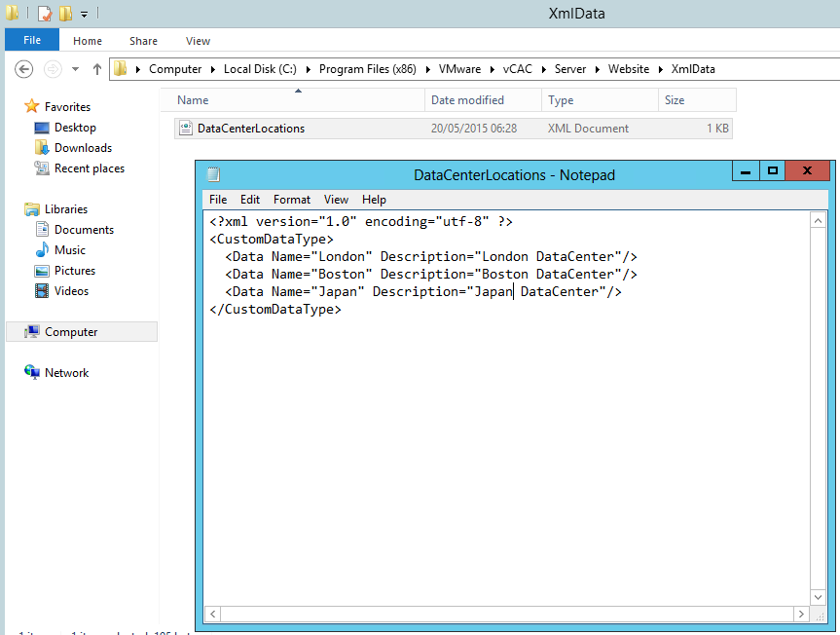
Task: Expand the breadcrumb arrow after Computer
Action: (x=213, y=70)
